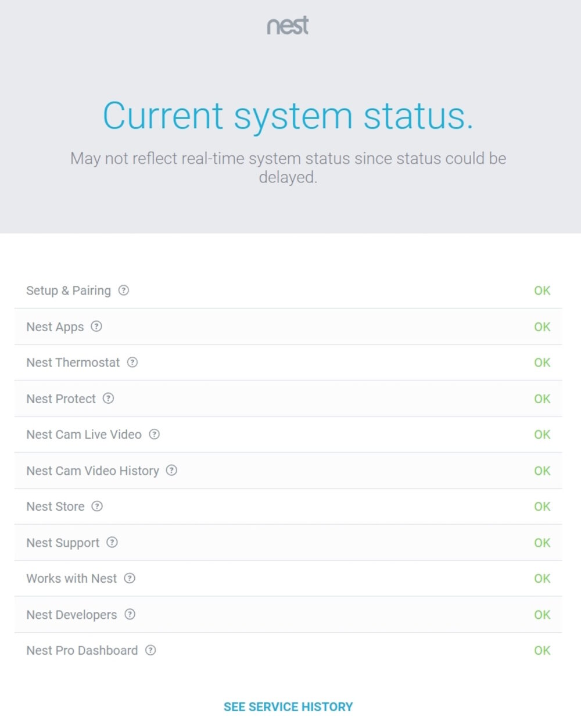581x728 pixels.
Task: Click the OK status for Nest Thermostat
Action: pyautogui.click(x=542, y=363)
